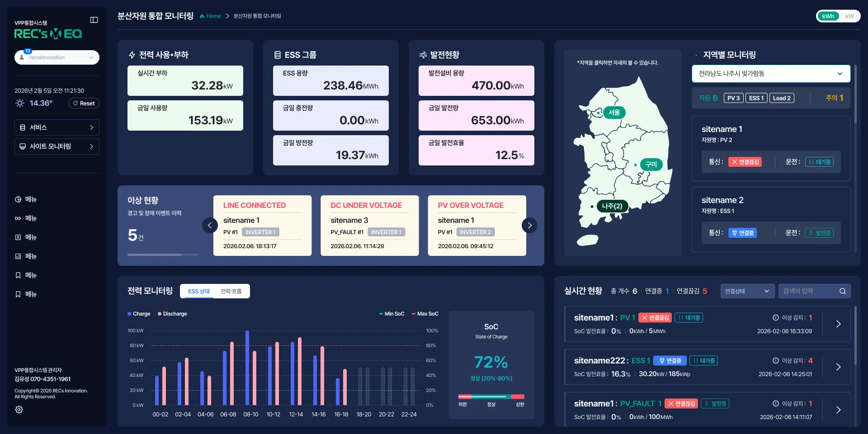
Task: Open sitename222 ESS 1 detail arrow
Action: (838, 367)
